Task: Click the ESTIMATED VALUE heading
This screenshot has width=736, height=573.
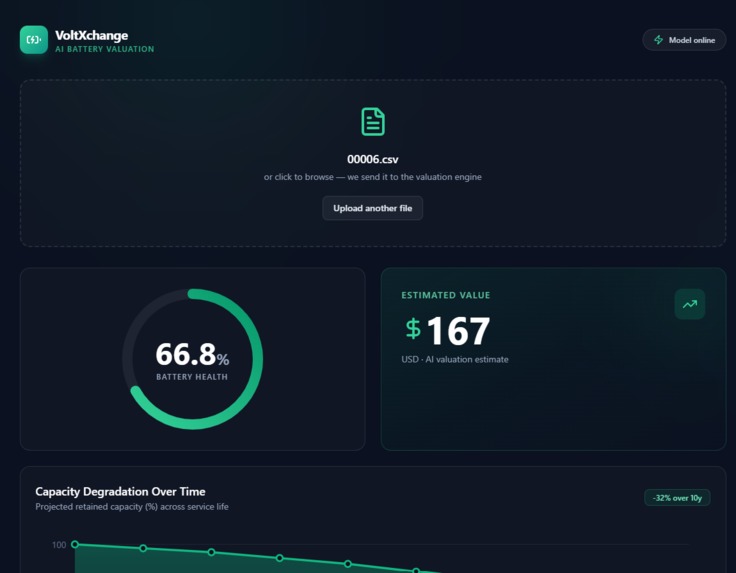Action: tap(445, 295)
